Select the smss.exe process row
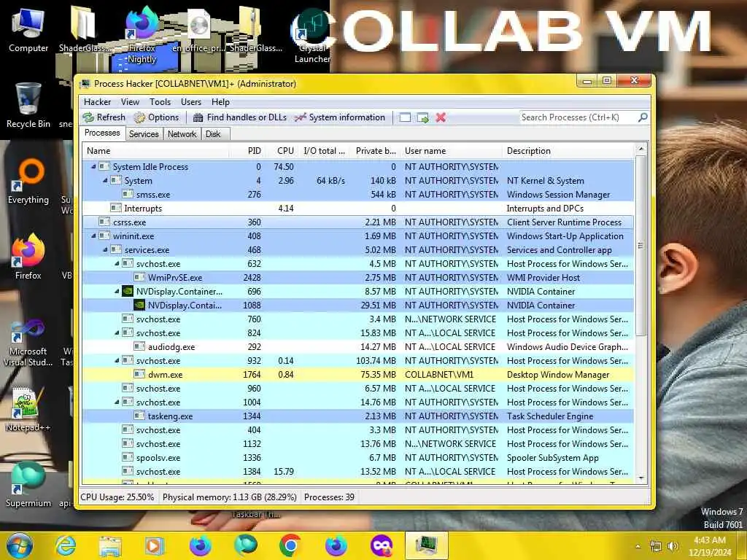 click(x=357, y=194)
